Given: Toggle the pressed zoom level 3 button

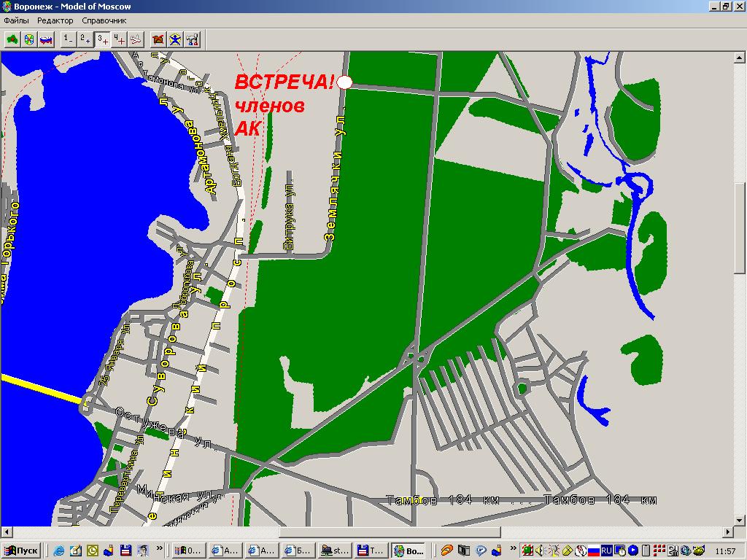Looking at the screenshot, I should tap(103, 39).
